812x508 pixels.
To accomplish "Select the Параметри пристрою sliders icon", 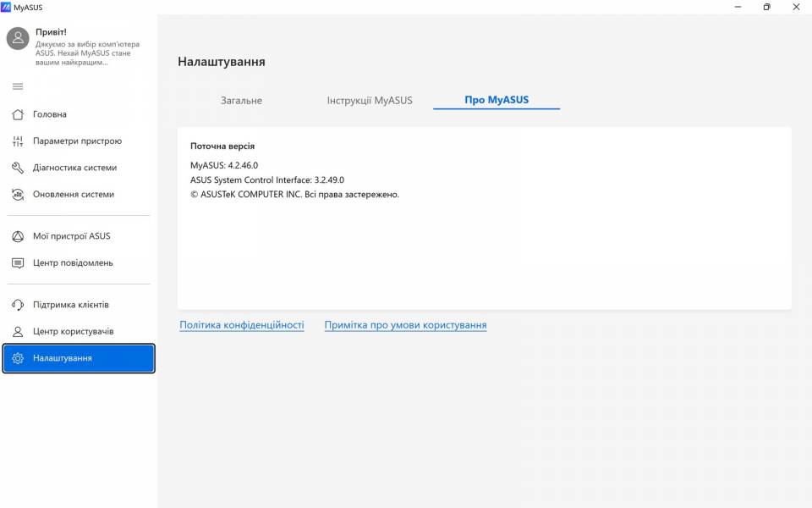I will pyautogui.click(x=17, y=141).
